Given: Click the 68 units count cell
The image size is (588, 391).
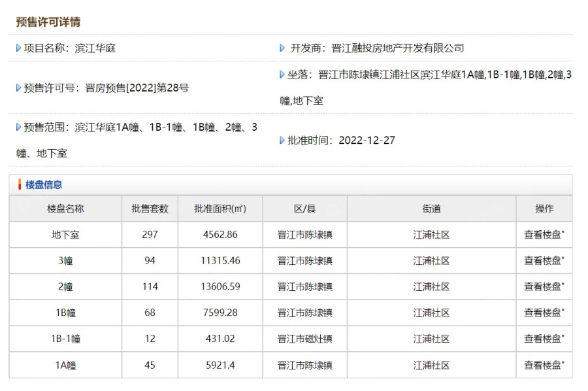Looking at the screenshot, I should tap(150, 313).
